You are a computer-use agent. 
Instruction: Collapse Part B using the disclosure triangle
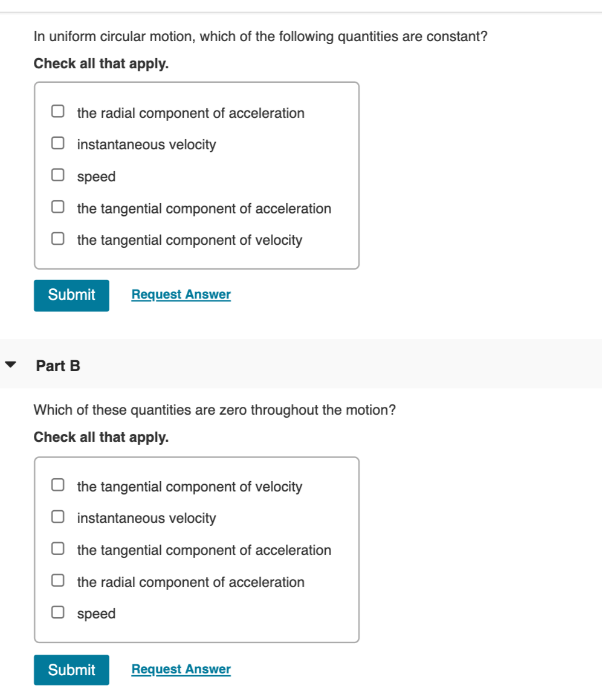(x=11, y=366)
